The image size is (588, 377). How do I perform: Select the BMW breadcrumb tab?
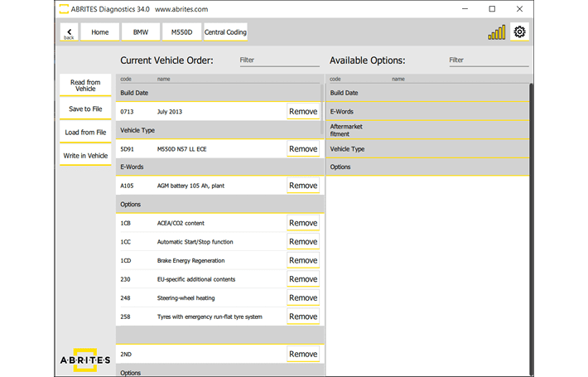(x=140, y=32)
